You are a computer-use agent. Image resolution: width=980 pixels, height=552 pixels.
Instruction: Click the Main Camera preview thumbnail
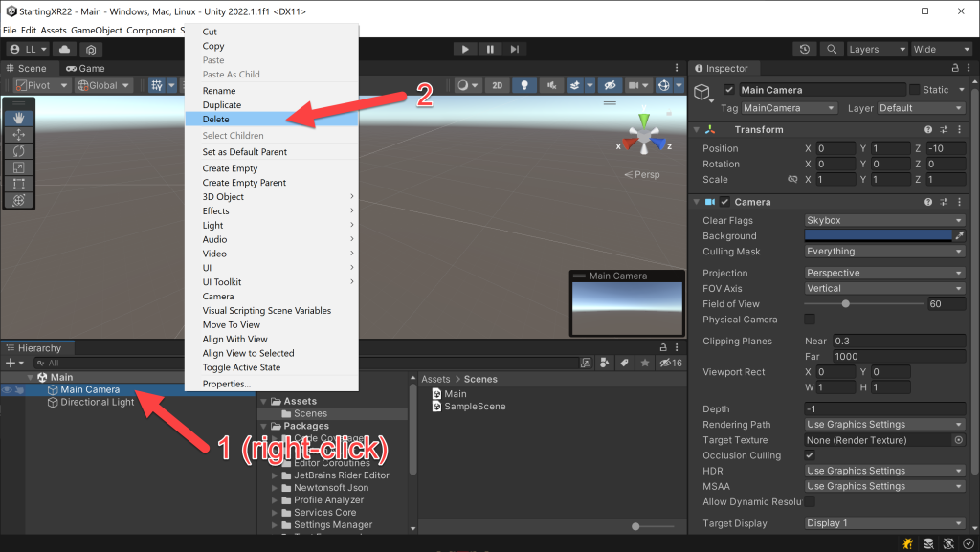(x=628, y=308)
